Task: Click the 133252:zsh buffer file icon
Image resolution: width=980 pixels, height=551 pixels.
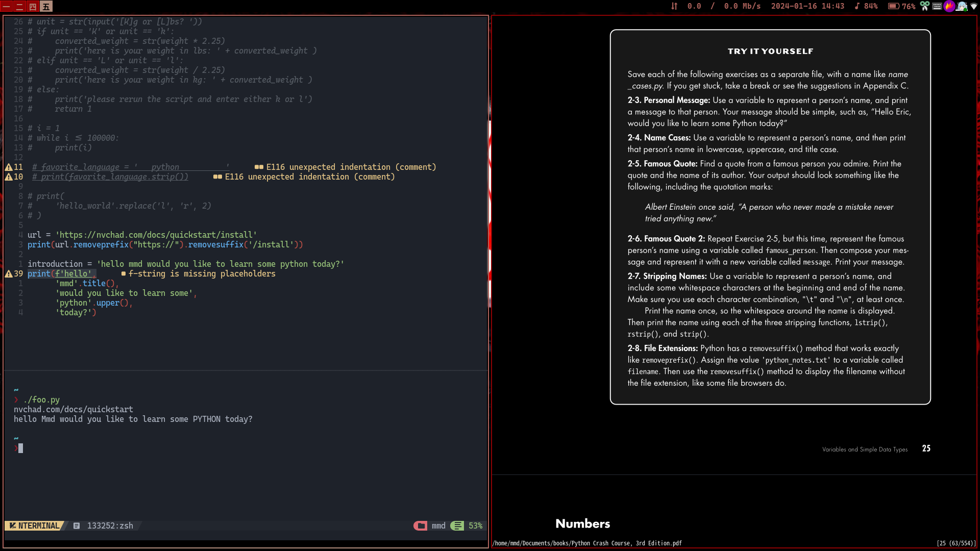Action: pos(77,525)
